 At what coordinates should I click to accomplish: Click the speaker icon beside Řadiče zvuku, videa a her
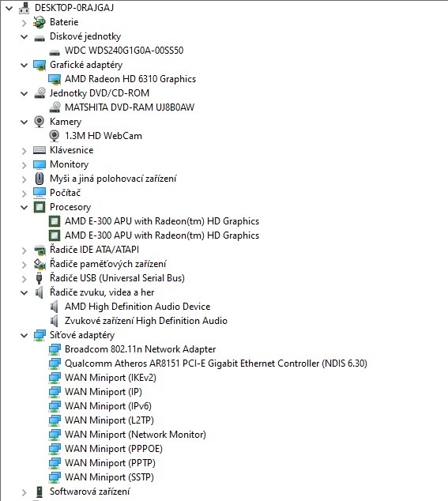coord(39,292)
